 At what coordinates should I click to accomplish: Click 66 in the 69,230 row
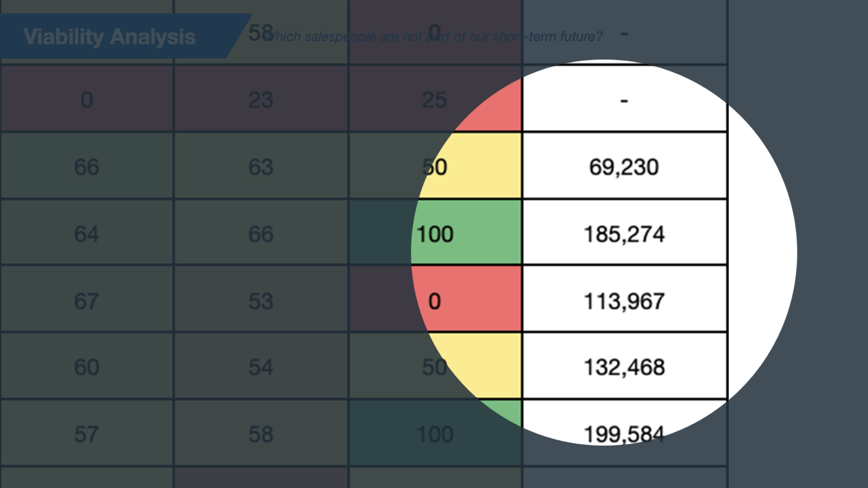point(86,166)
